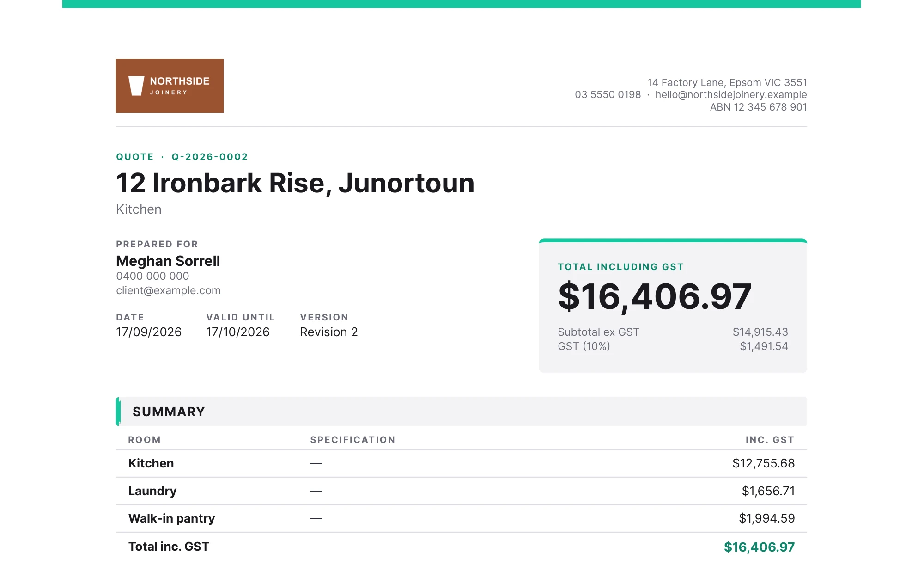
Task: Click the phone number 03 5550 0198
Action: coord(608,95)
